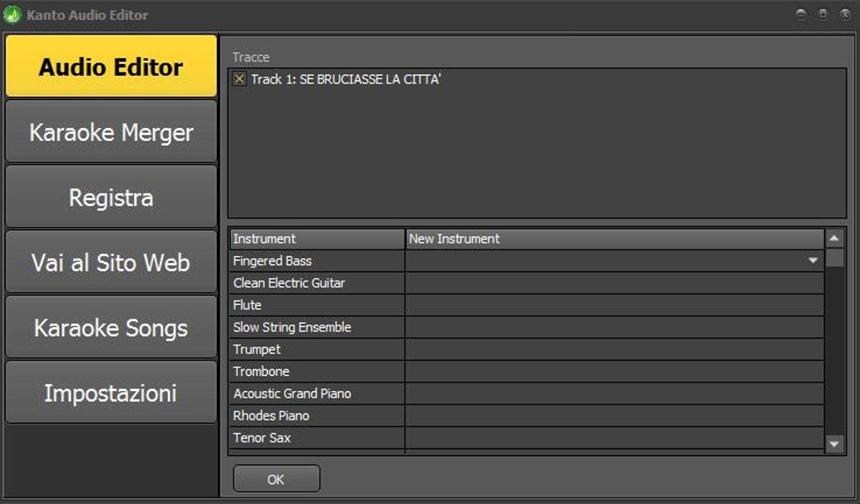Select Track 1: SE BRUCIASSE LA CITTA'

[346, 79]
